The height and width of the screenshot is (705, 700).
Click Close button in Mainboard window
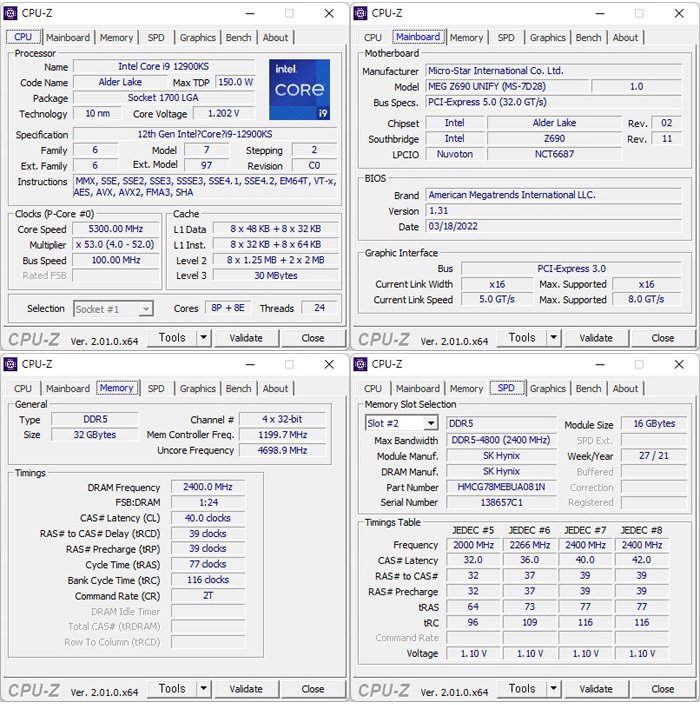[x=663, y=338]
